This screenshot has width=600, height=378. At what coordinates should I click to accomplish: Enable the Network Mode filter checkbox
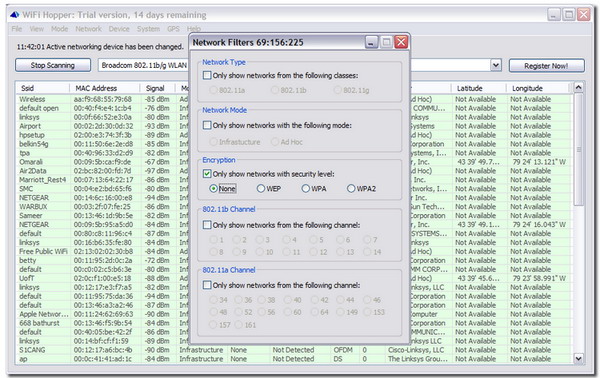(207, 125)
